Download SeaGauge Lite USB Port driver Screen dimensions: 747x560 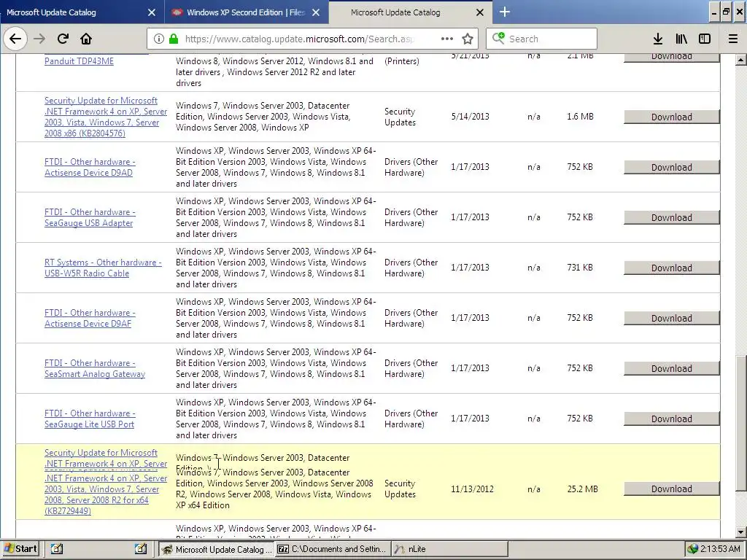coord(672,419)
